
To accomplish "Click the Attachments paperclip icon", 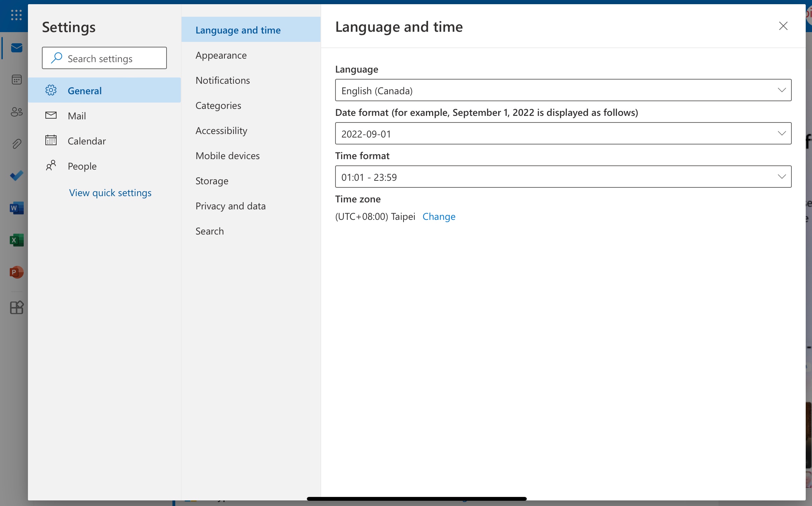I will tap(16, 143).
